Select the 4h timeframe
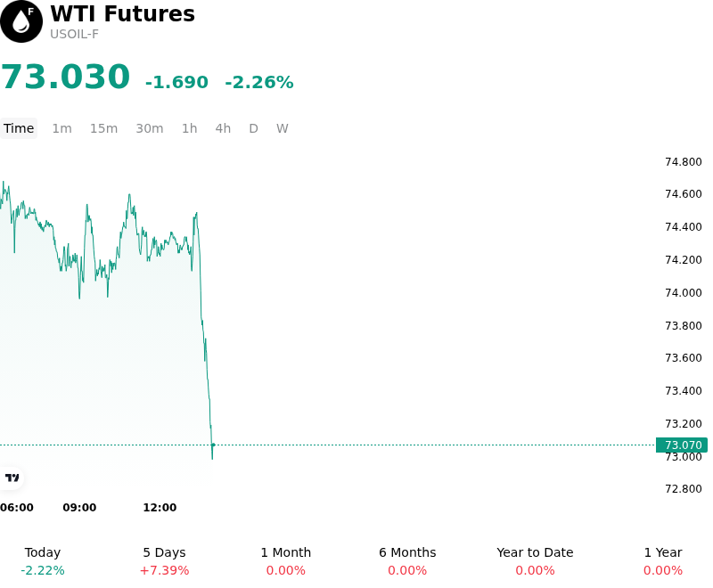Viewport: 713px width, 588px height. tap(223, 128)
